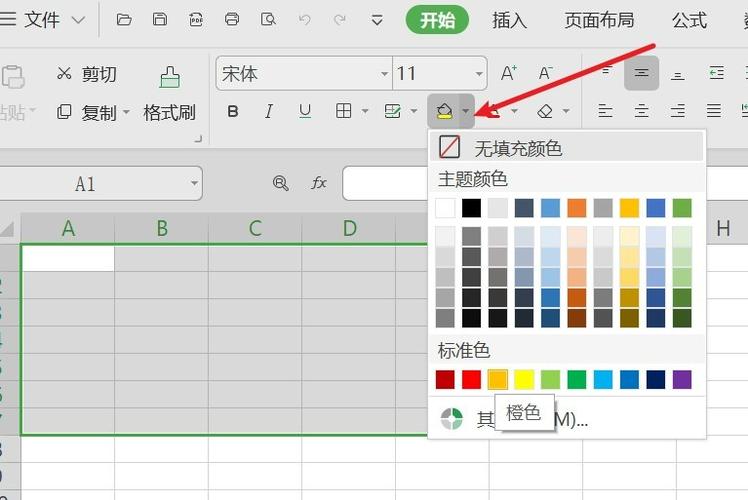Switch to the 页面布局 tab
The image size is (748, 500).
pyautogui.click(x=599, y=20)
